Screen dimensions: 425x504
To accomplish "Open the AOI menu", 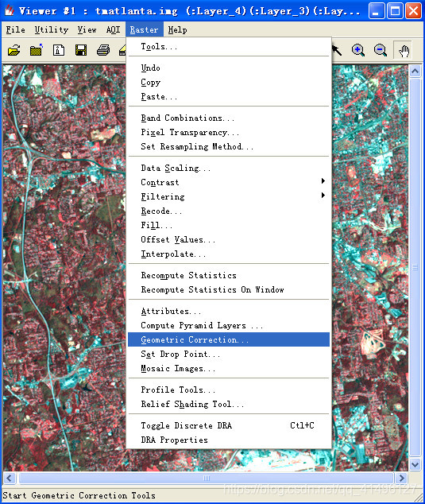I will (x=113, y=30).
